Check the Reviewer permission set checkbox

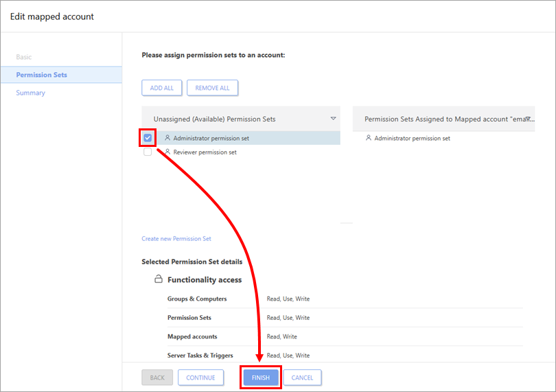tap(148, 152)
